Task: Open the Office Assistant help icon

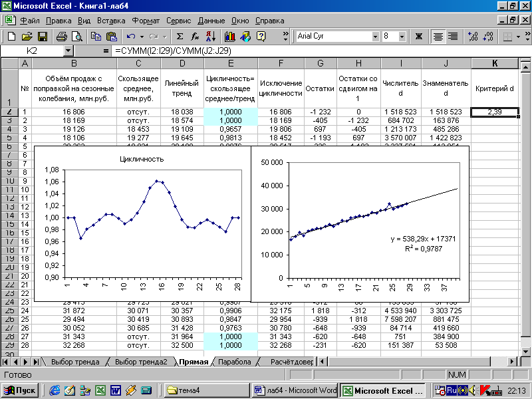Action: tap(261, 37)
